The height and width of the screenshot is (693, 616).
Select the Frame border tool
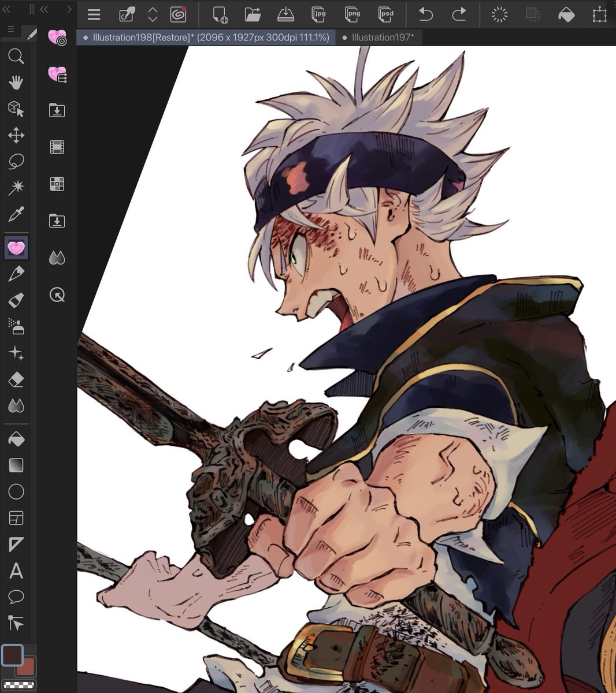point(16,518)
